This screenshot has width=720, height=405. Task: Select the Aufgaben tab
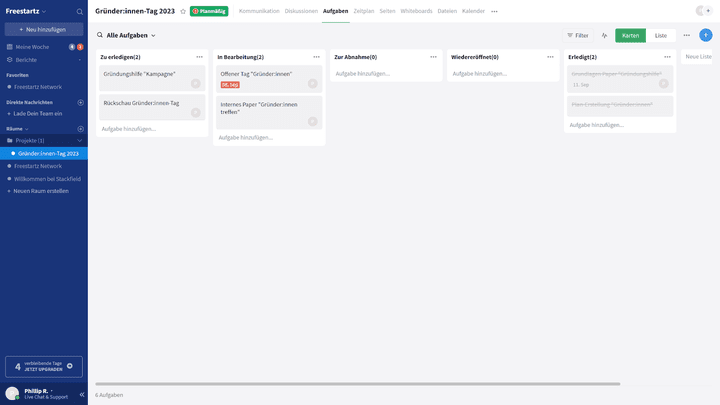coord(335,11)
